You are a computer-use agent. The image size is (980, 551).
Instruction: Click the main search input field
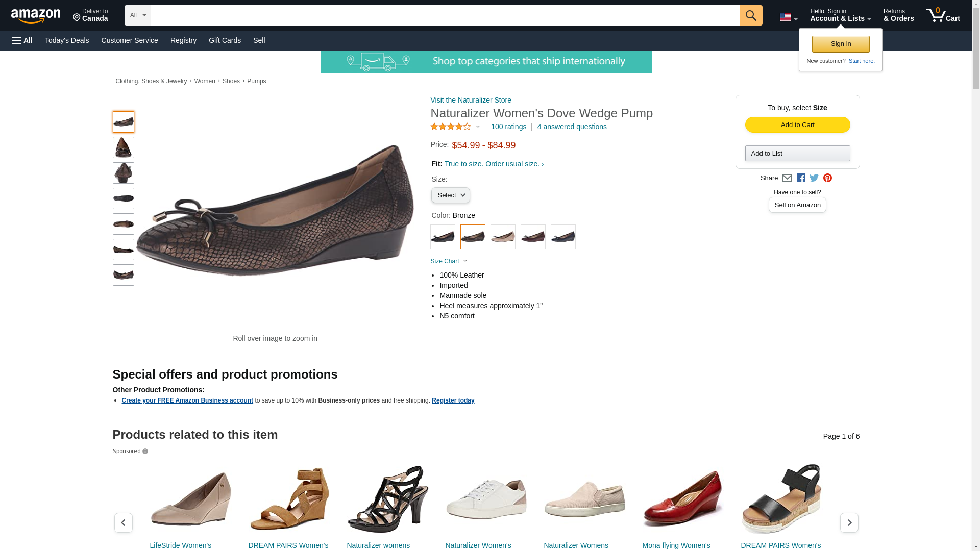(x=445, y=15)
